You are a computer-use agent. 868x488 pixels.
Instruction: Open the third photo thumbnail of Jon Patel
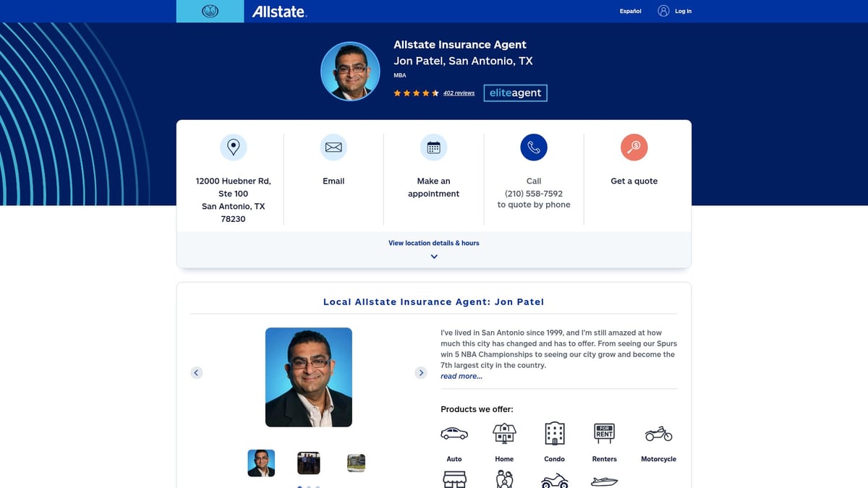356,463
